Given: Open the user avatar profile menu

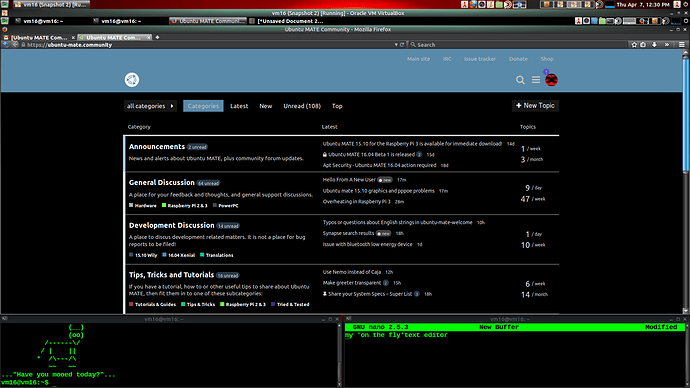Looking at the screenshot, I should point(551,80).
